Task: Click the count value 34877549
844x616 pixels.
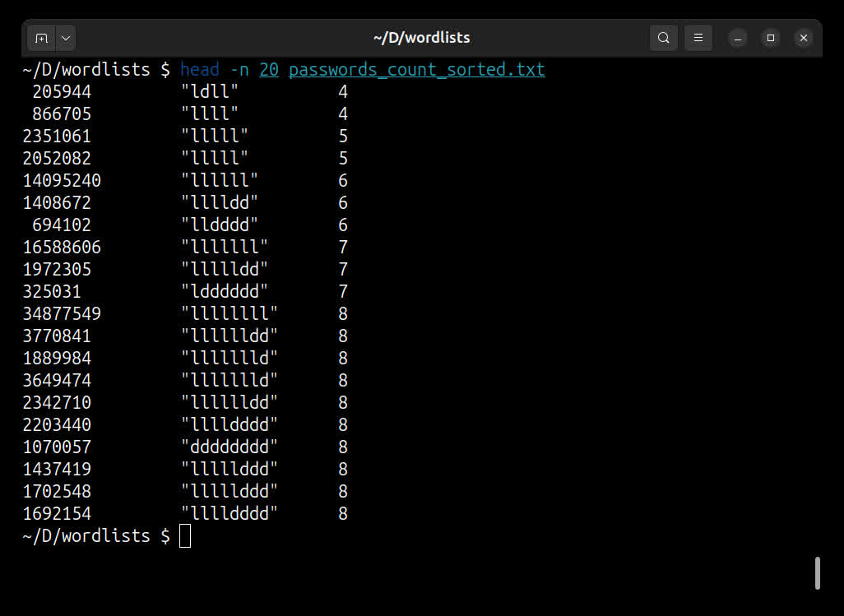Action: tap(62, 314)
